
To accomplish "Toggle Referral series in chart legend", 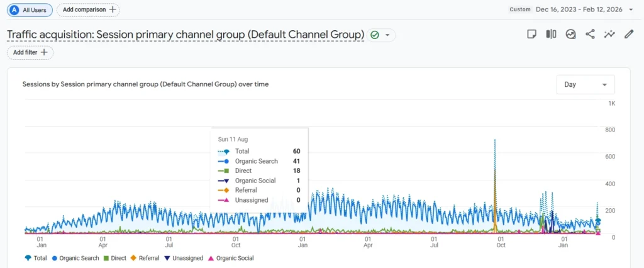I will coord(145,258).
